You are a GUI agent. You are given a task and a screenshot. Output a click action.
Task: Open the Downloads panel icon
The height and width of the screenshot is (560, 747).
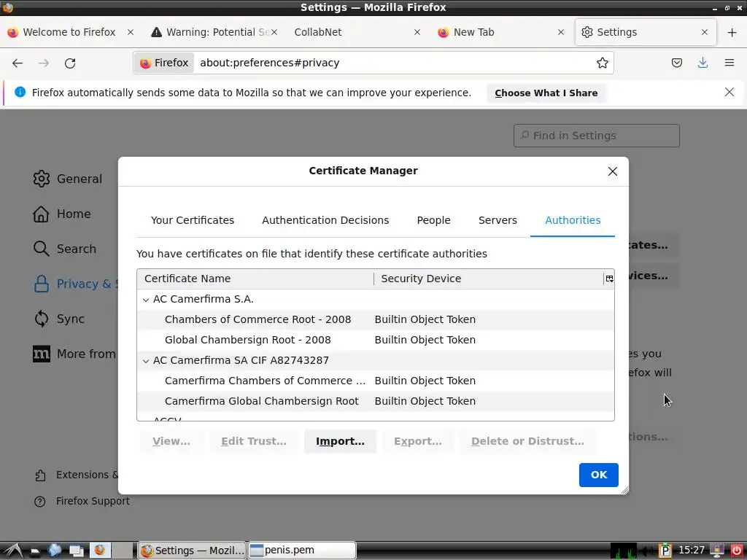703,63
